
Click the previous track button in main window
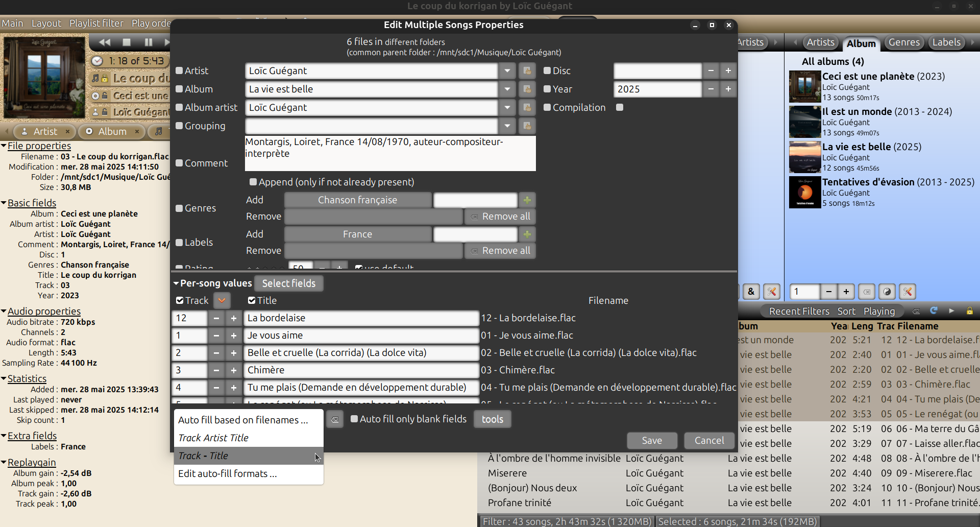[x=105, y=42]
